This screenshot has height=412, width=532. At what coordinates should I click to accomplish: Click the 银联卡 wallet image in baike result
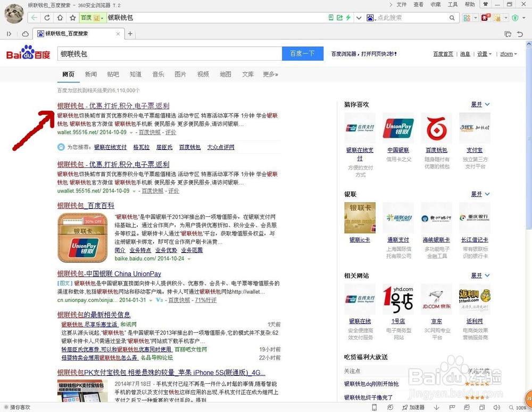pos(82,238)
